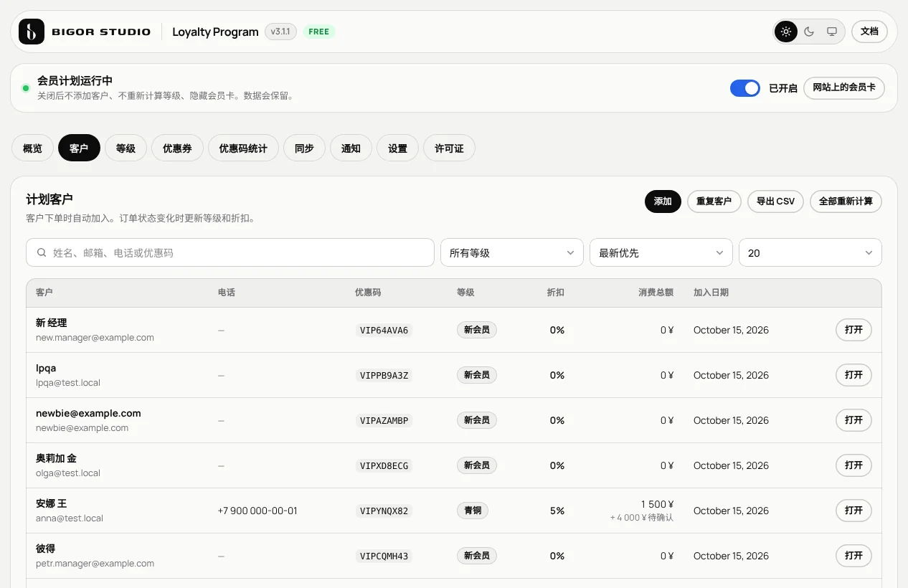Click the 全部重新计算 button
Image resolution: width=908 pixels, height=588 pixels.
tap(846, 201)
